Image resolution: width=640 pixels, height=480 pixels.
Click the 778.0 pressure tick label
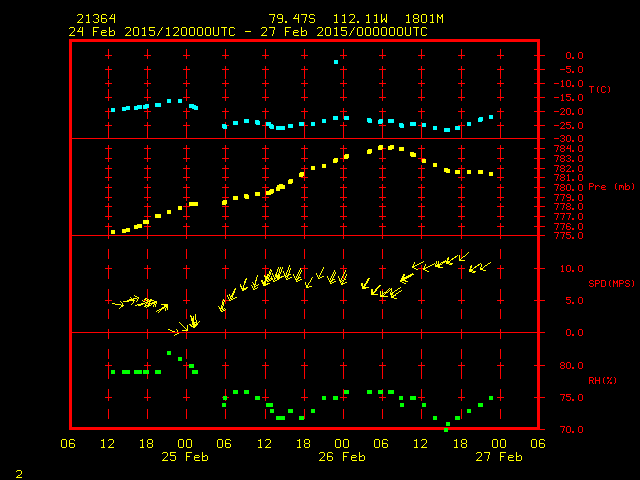[569, 207]
